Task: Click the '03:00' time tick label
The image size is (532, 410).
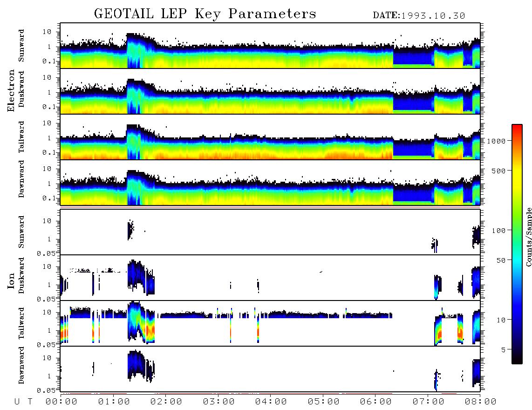Action: pyautogui.click(x=219, y=402)
